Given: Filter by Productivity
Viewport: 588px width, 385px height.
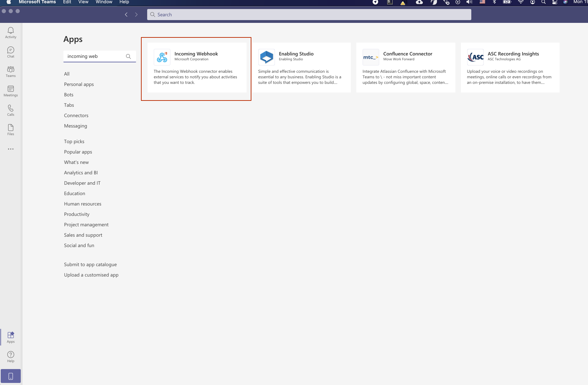Looking at the screenshot, I should (x=77, y=214).
